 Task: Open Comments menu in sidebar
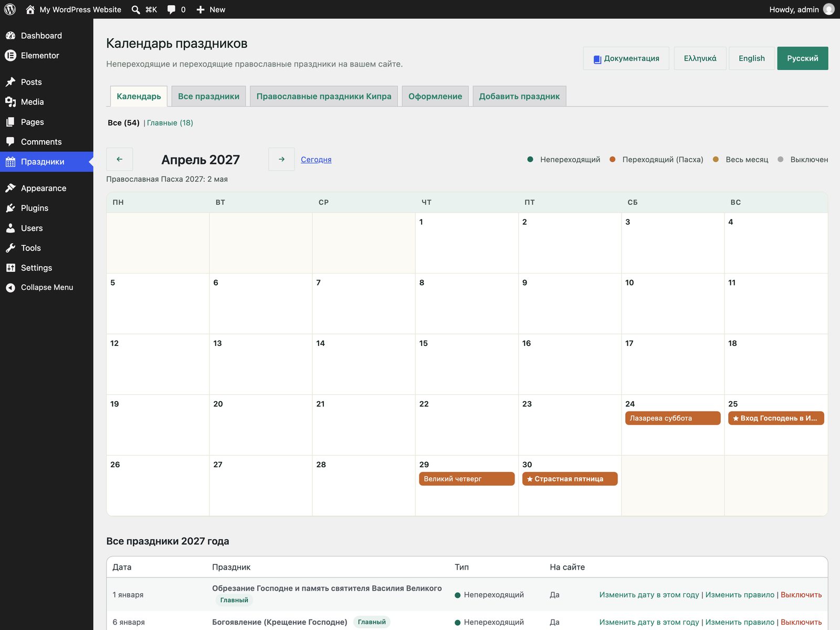click(x=47, y=142)
